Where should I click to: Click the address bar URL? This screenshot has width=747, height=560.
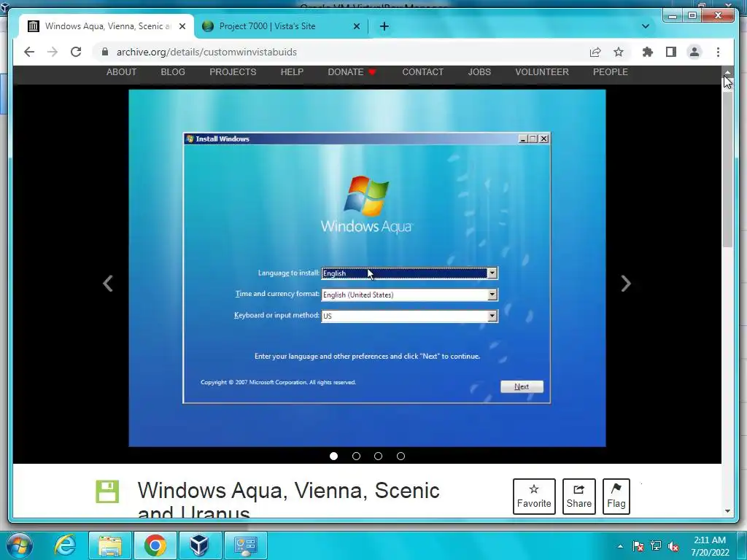[206, 52]
